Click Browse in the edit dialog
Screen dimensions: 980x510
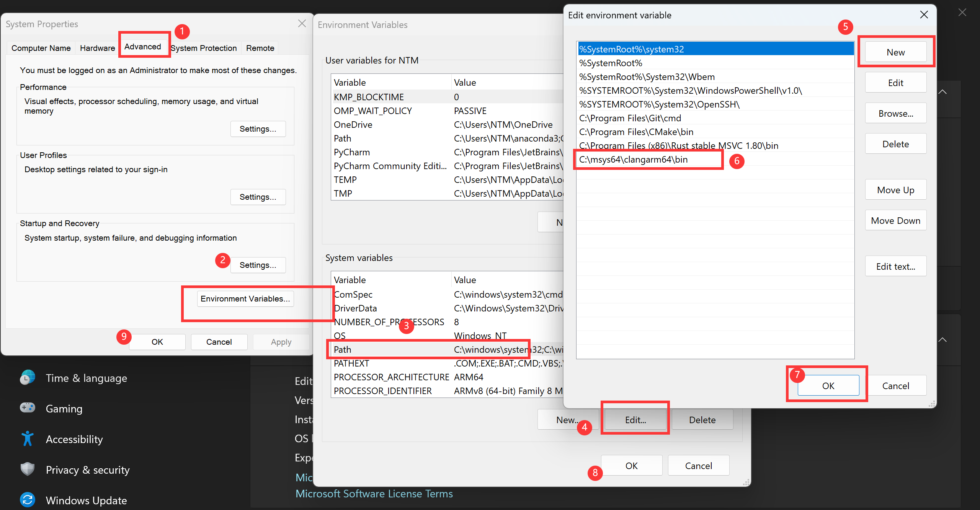pyautogui.click(x=895, y=113)
